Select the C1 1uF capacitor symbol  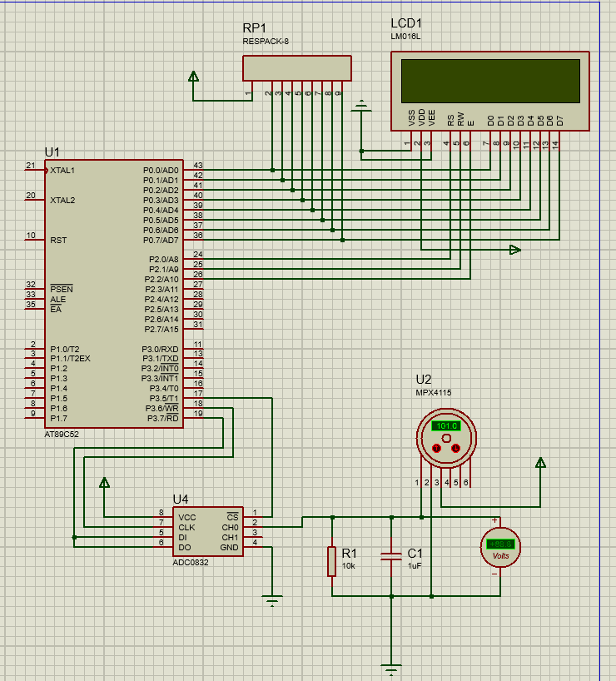coord(391,557)
